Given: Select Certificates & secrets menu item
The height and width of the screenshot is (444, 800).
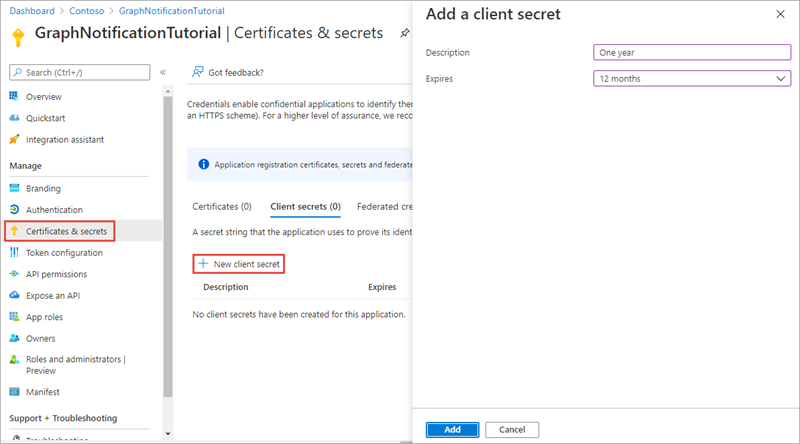Looking at the screenshot, I should pyautogui.click(x=66, y=231).
